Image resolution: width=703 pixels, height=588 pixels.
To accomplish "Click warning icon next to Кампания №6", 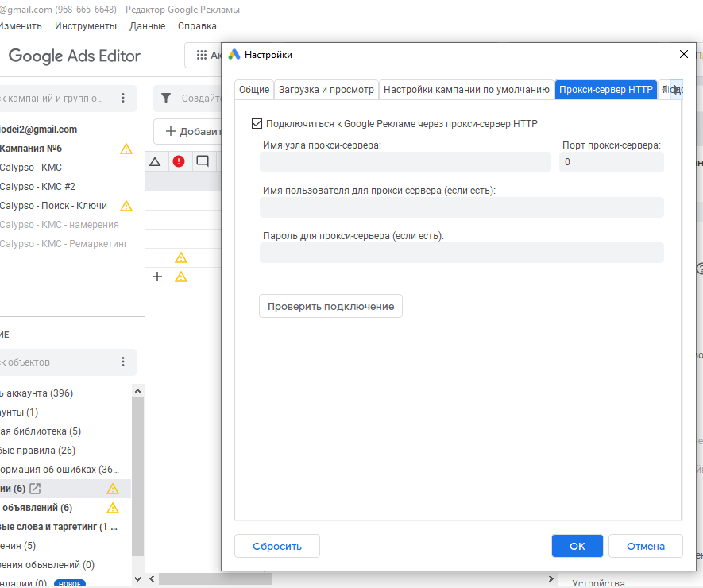I will [x=126, y=149].
